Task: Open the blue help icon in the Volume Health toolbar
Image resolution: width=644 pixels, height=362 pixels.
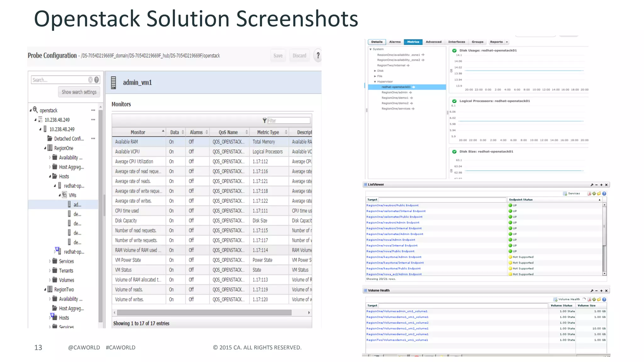Action: pyautogui.click(x=604, y=299)
